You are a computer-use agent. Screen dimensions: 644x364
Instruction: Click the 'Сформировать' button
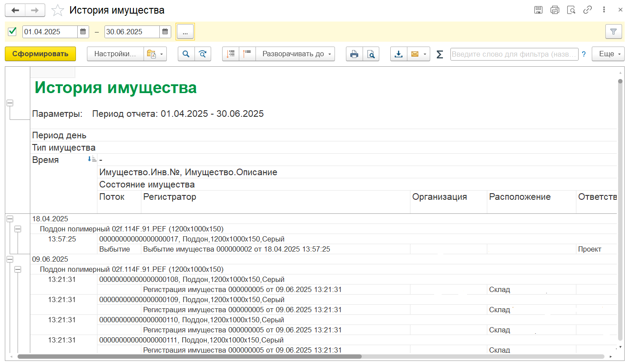tap(40, 54)
